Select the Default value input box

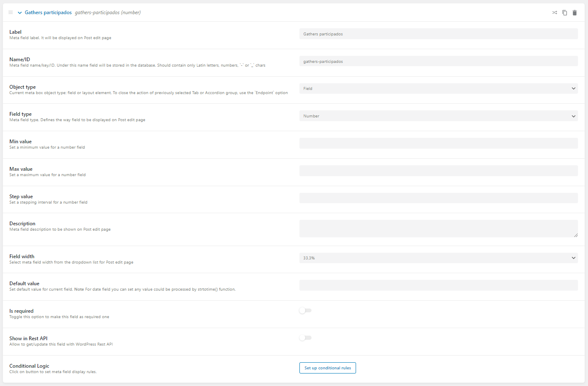(x=439, y=285)
